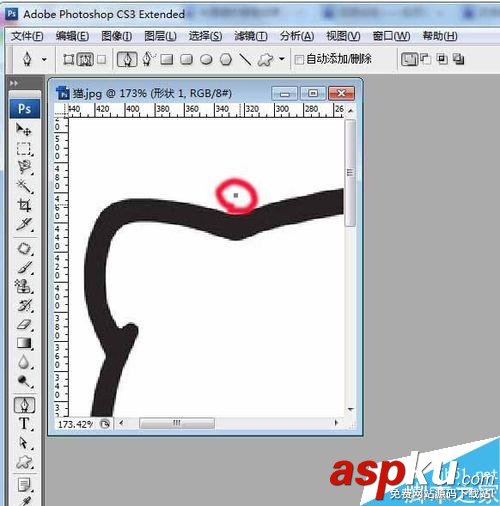Select the Clone Stamp tool
This screenshot has height=506, width=500.
pos(24,286)
